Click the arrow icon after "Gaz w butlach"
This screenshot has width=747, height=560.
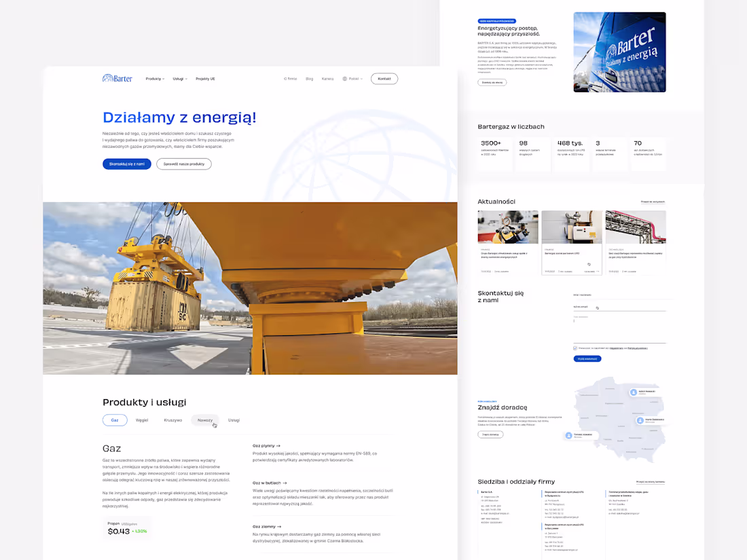click(285, 483)
